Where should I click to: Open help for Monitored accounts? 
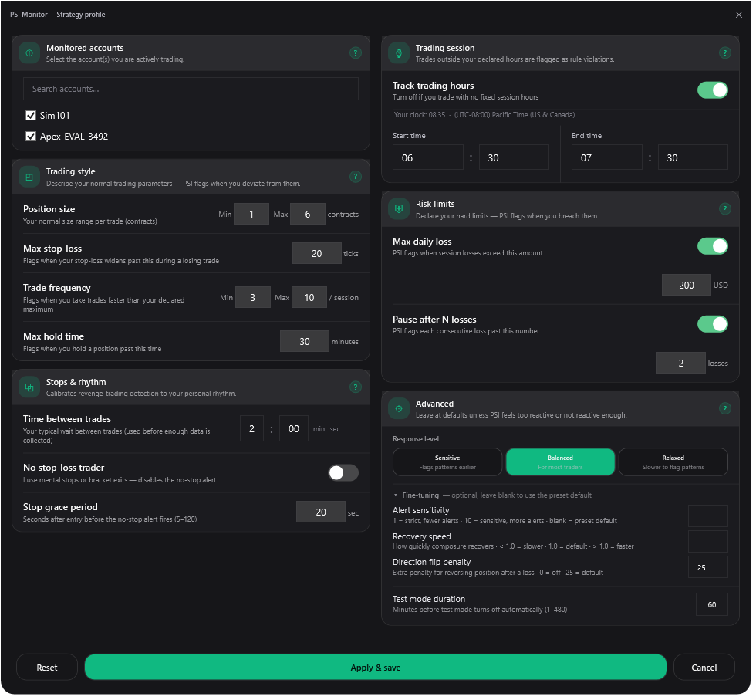(357, 53)
